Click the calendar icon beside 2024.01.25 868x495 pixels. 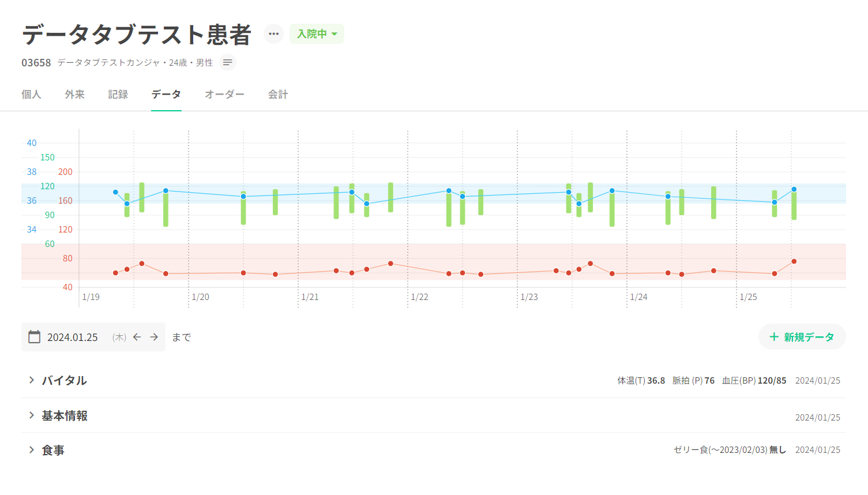[35, 337]
